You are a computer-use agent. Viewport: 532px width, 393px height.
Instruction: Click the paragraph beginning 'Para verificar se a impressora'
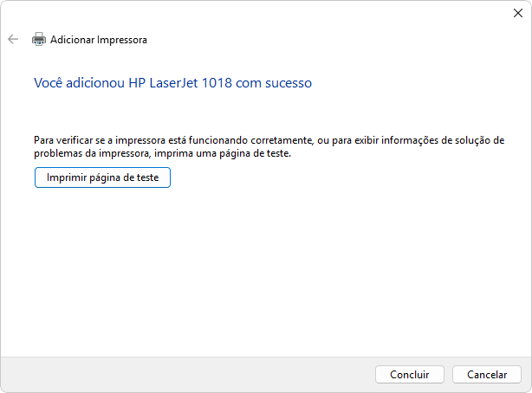[269, 146]
